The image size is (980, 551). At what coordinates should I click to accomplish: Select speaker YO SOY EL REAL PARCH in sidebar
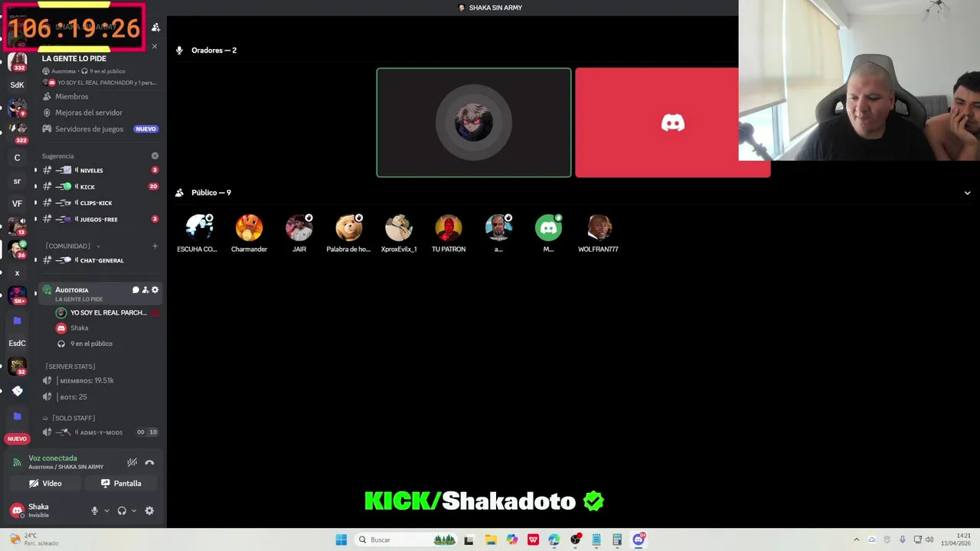point(107,312)
